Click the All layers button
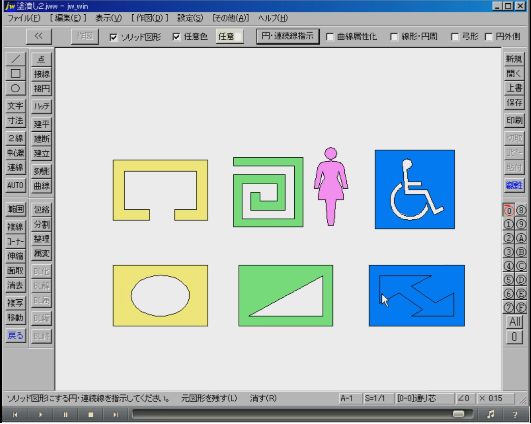This screenshot has height=424, width=531. tap(514, 321)
